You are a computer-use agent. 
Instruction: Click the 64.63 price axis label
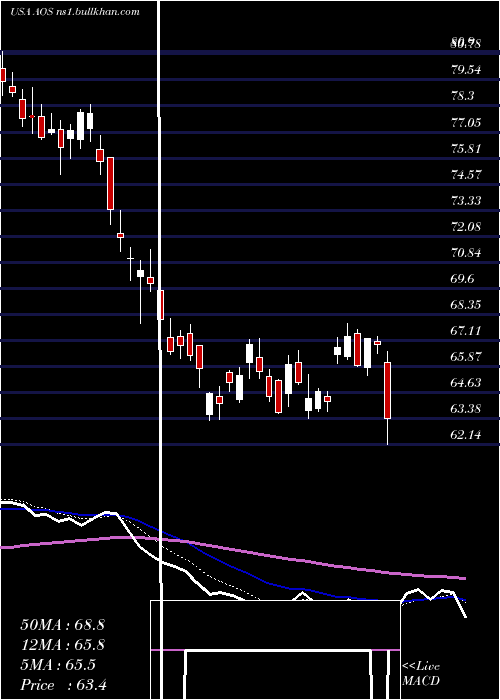point(466,383)
